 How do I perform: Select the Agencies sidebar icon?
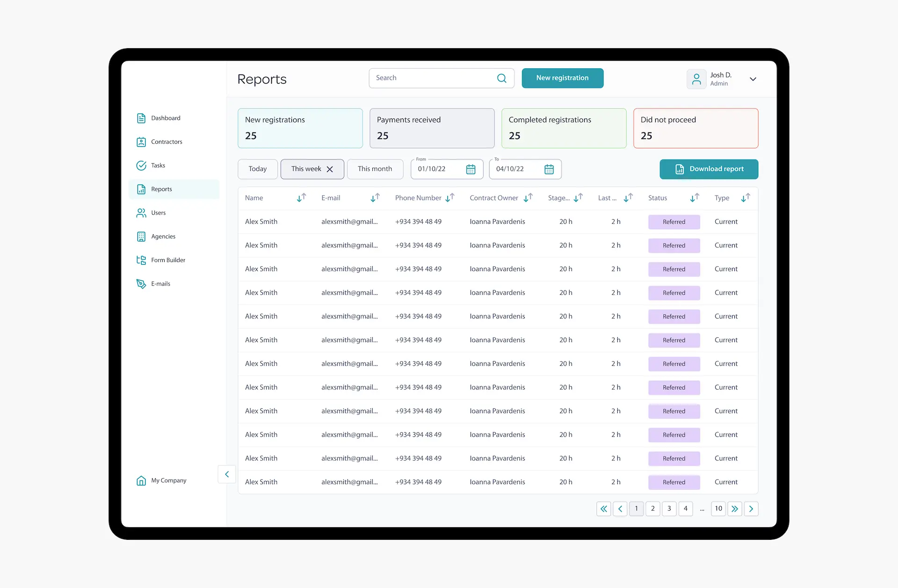142,237
